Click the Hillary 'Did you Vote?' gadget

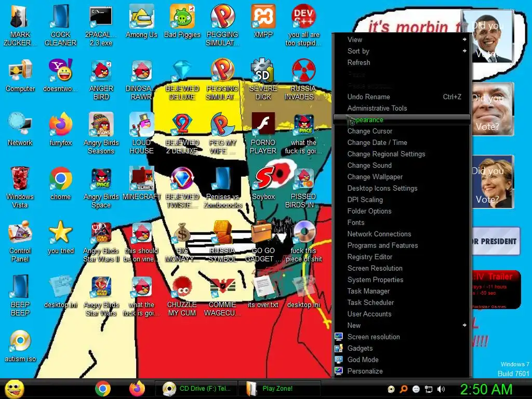[x=493, y=182]
